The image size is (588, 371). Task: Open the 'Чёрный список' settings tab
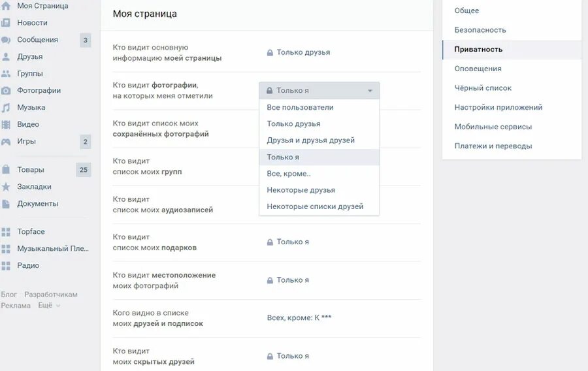pyautogui.click(x=483, y=88)
